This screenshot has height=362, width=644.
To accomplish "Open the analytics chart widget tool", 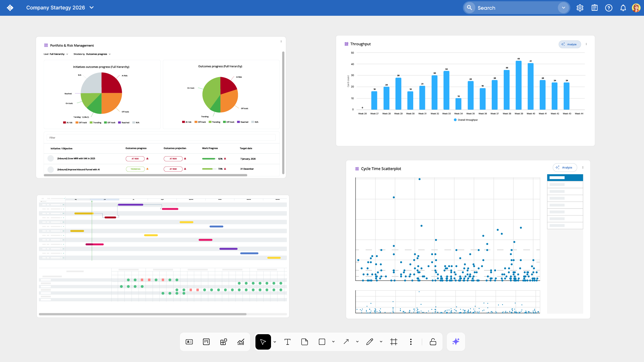I will click(241, 342).
